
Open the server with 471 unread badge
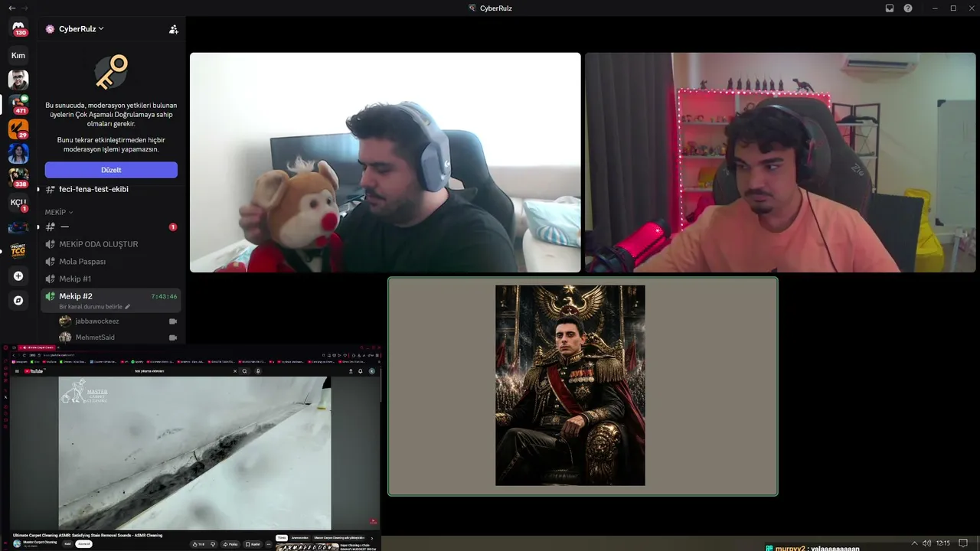tap(18, 104)
